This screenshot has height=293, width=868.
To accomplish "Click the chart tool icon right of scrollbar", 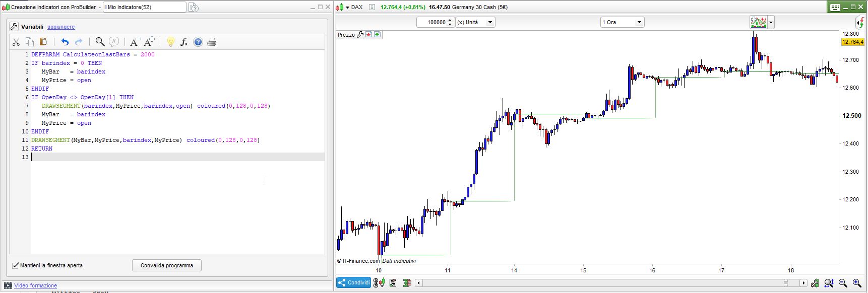I will (x=815, y=283).
